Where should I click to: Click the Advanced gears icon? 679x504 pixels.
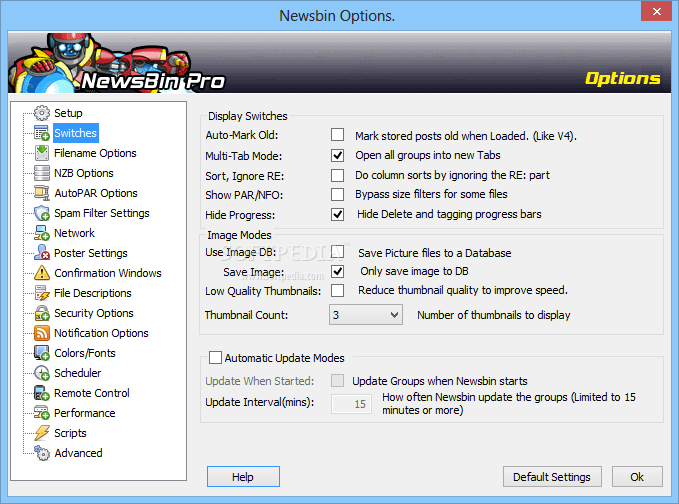[x=42, y=453]
